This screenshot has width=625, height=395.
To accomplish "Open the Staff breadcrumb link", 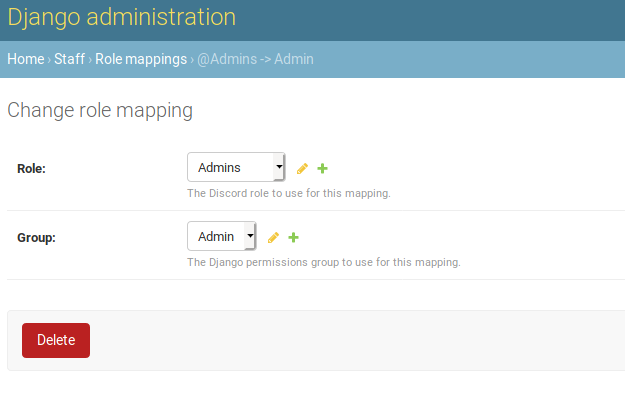I will 69,59.
